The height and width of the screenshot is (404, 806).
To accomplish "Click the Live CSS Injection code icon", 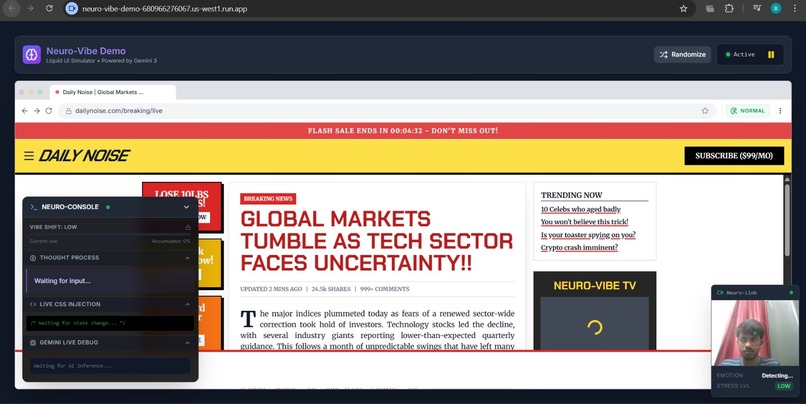I will [33, 304].
